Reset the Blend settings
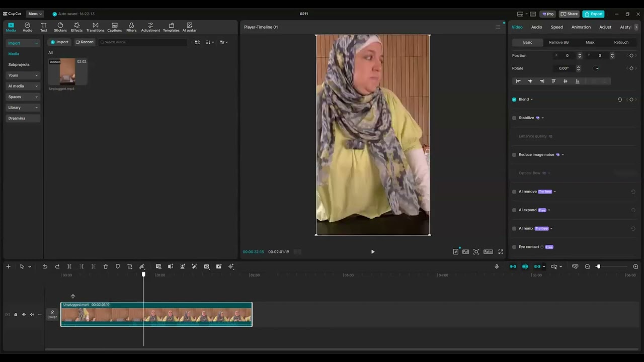The height and width of the screenshot is (362, 644). [x=620, y=100]
